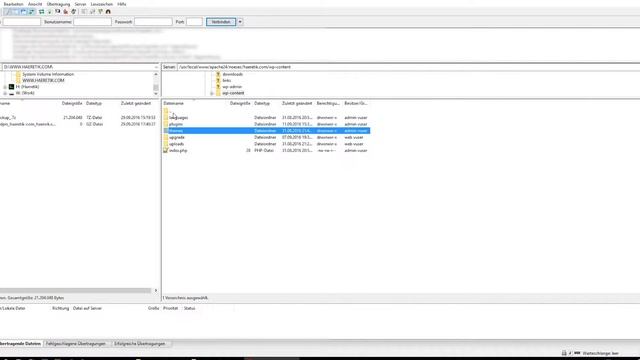Sort remote list by Besitzer/Gruppe column

356,104
